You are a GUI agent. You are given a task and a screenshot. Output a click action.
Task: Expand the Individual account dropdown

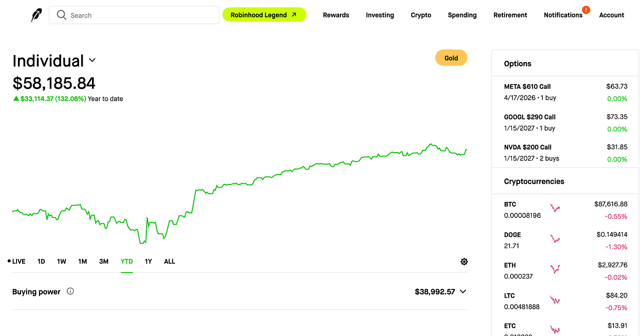point(92,60)
